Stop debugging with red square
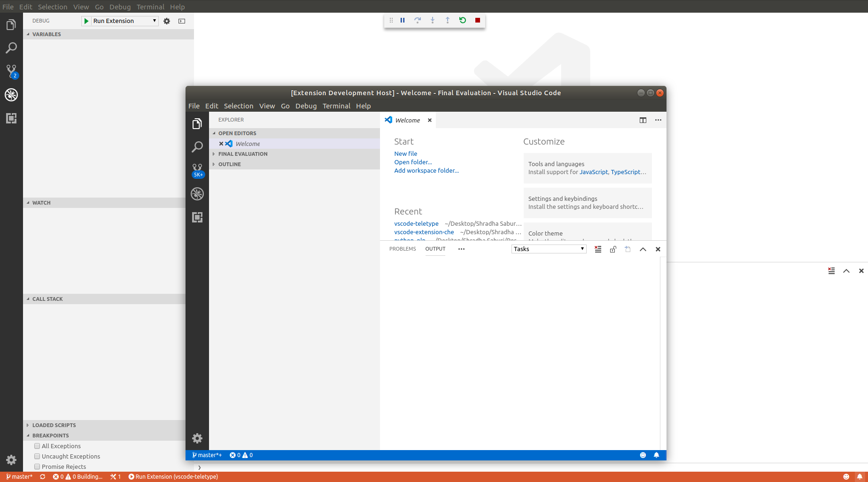This screenshot has width=868, height=482. click(x=478, y=20)
